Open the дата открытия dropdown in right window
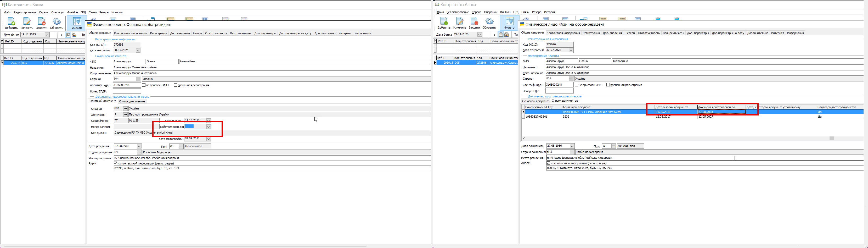The width and height of the screenshot is (868, 248). 571,50
